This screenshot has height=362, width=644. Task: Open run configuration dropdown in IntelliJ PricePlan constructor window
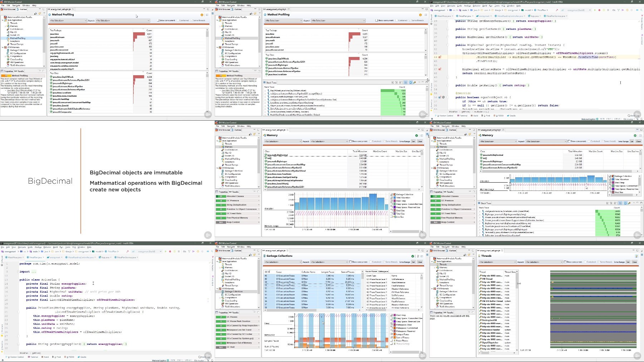coord(147,251)
